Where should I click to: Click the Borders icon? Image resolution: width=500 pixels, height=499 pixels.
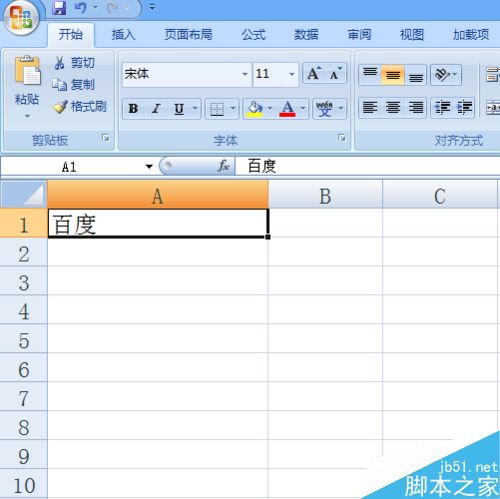(x=217, y=109)
